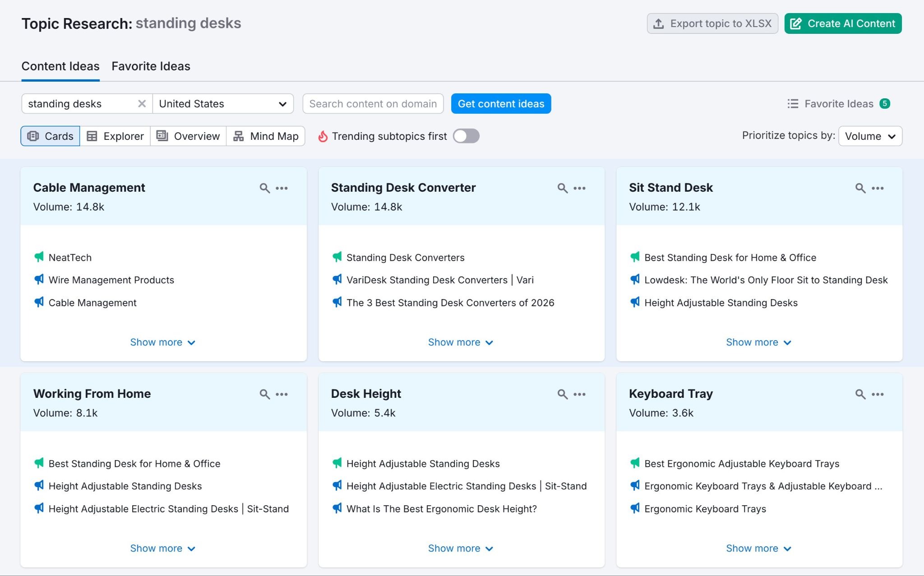Click megaphone icon beside Best Ergonomic Adjustable Keyboard Trays
Screen dimensions: 924x576
pyautogui.click(x=635, y=463)
